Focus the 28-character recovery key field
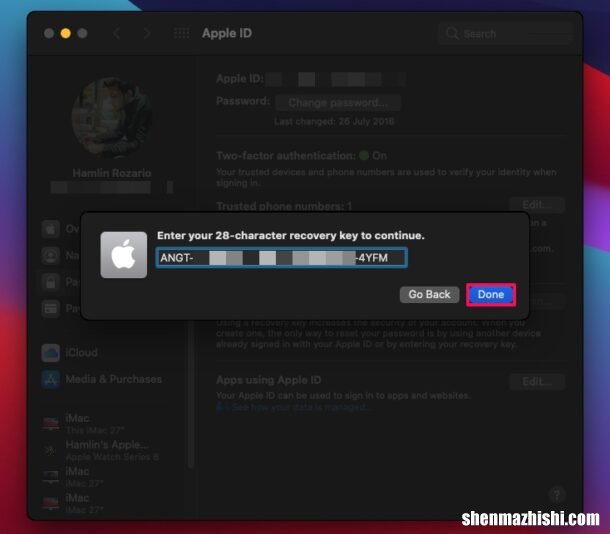This screenshot has width=610, height=534. click(282, 257)
